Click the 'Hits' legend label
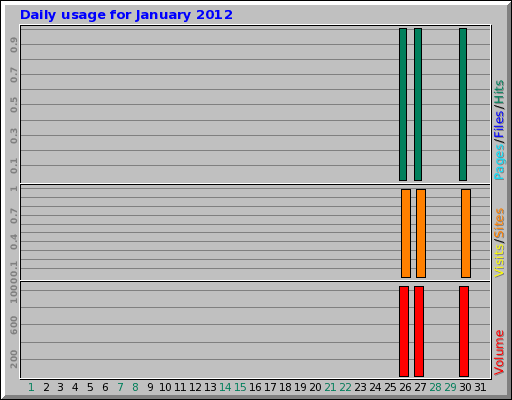This screenshot has width=512, height=400. pyautogui.click(x=499, y=92)
